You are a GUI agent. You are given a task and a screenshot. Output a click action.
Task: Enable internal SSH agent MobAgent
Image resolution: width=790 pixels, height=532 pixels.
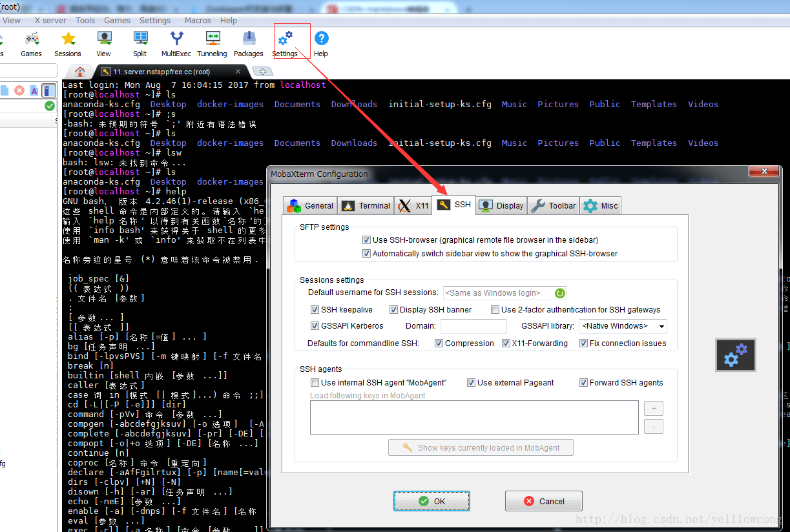tap(315, 383)
